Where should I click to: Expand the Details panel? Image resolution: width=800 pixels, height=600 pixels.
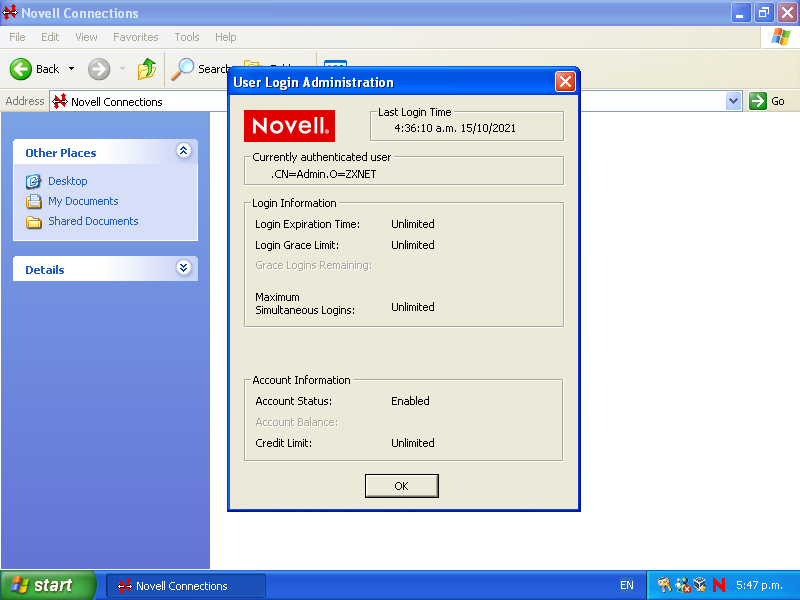click(184, 267)
